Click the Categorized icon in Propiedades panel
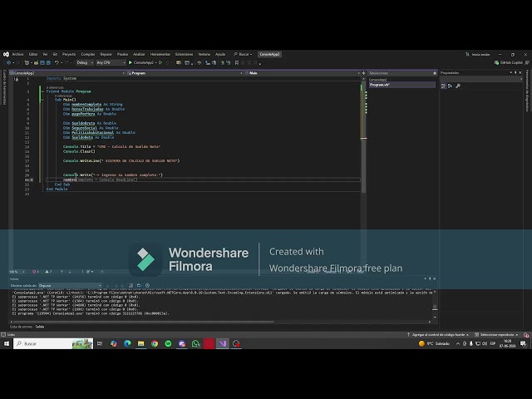The height and width of the screenshot is (399, 532). click(x=443, y=86)
